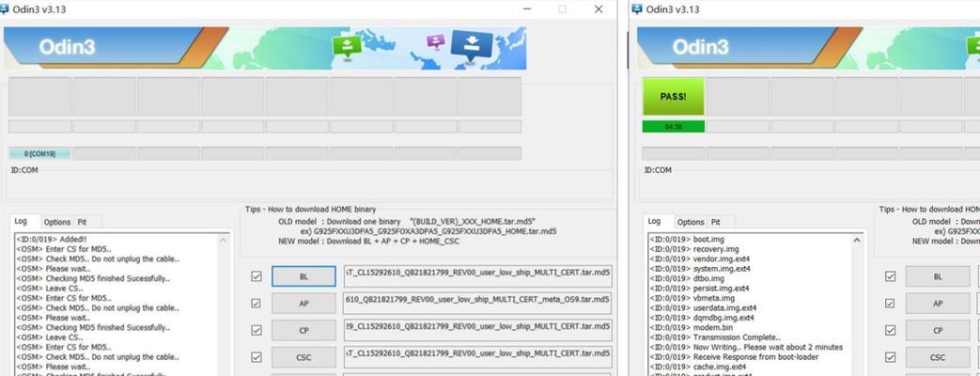Screen dimensions: 980x376
Task: Click 'Receive Response from boot-loader' log line
Action: 734,357
